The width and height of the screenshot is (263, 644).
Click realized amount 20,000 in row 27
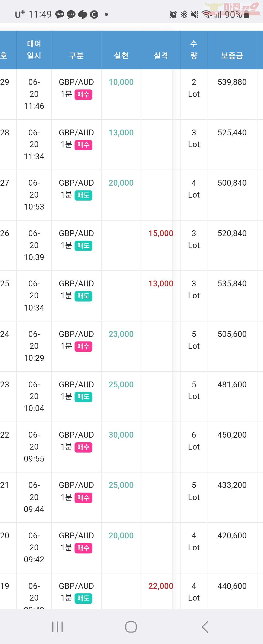tap(121, 183)
